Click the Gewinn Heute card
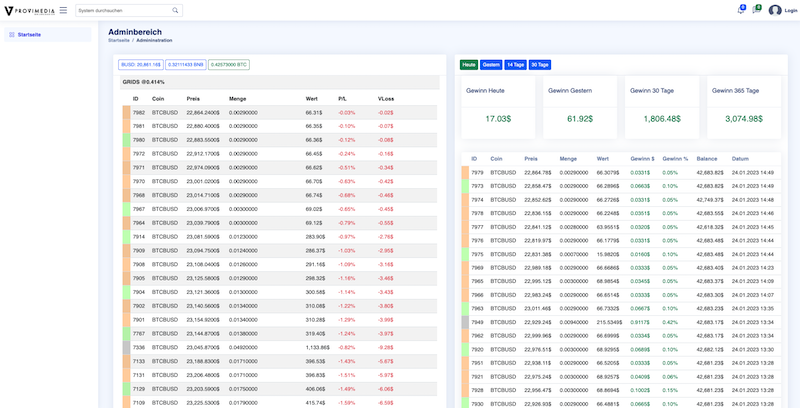Screen dimensions: 800x408 497,106
